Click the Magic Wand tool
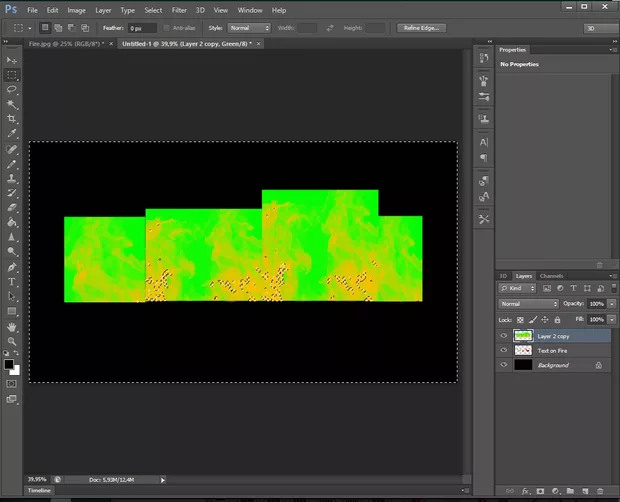Screen dimensions: 620x502 click(12, 104)
